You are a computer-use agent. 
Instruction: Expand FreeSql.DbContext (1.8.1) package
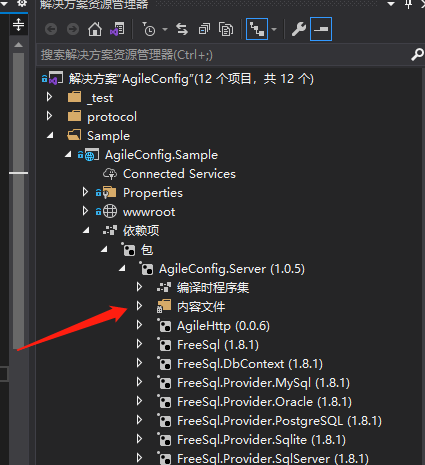[140, 363]
